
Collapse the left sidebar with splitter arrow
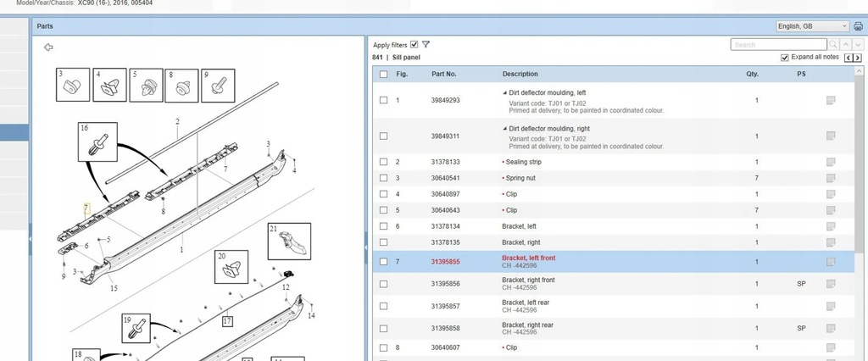coord(30,239)
